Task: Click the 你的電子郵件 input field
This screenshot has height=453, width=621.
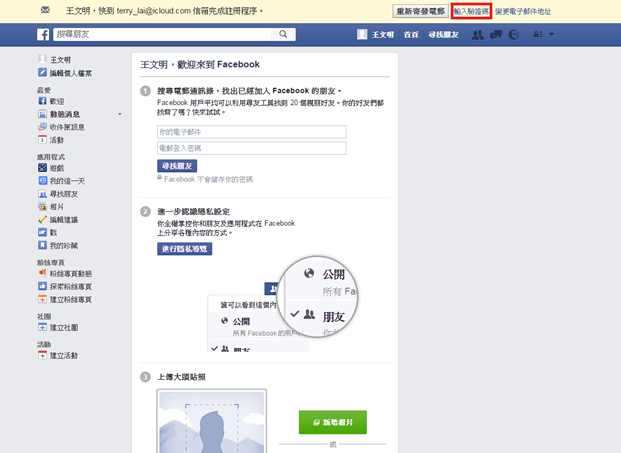Action: pos(251,132)
